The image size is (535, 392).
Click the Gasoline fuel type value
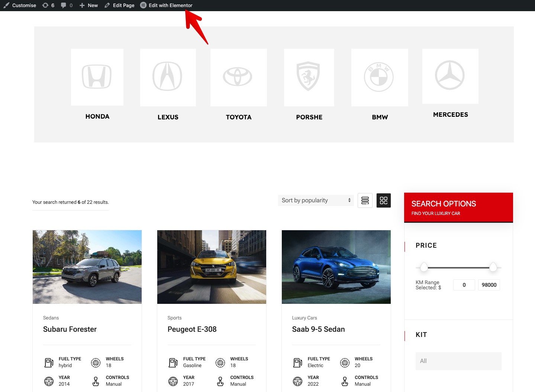[192, 366]
